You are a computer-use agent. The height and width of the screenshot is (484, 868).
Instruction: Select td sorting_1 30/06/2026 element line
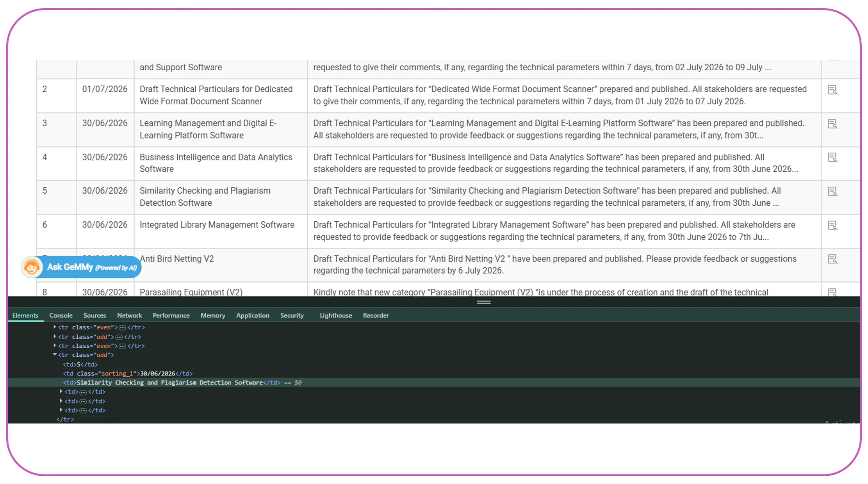[128, 374]
